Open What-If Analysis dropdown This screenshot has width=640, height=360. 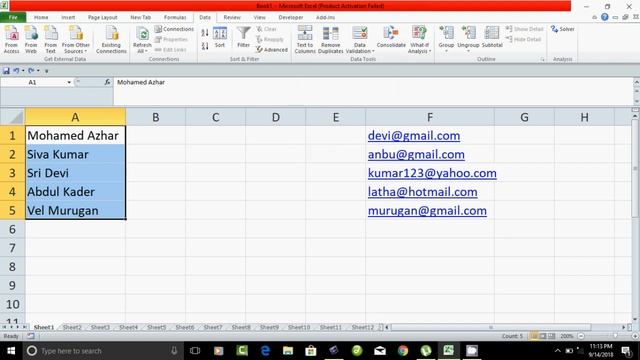pos(419,39)
